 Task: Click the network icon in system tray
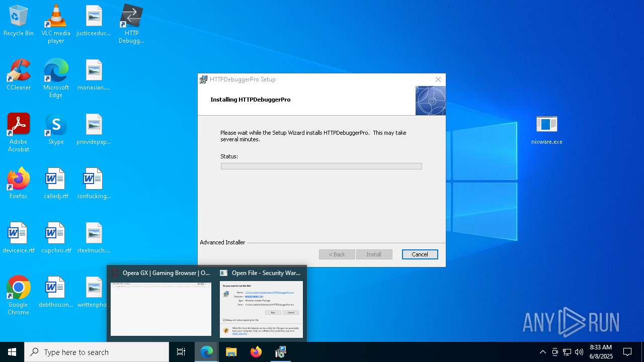coord(567,352)
